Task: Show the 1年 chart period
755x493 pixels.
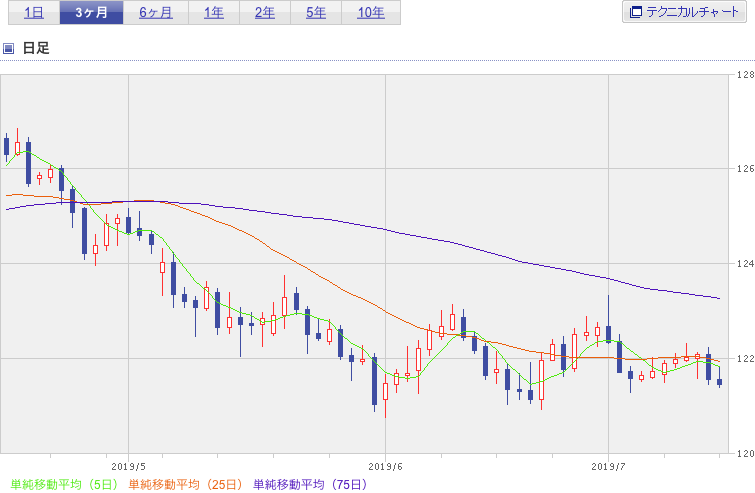Action: pos(214,13)
